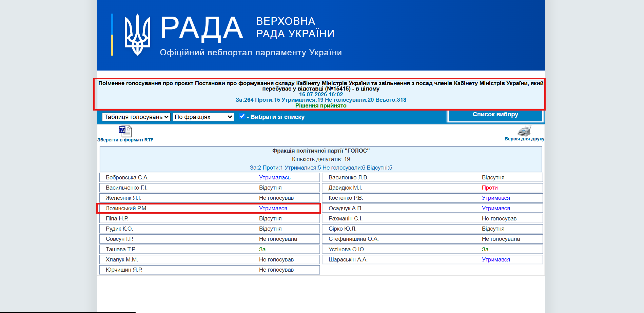Viewport: 644px width, 313px height.
Task: Select deputy name 'Піпа Н.Р.'
Action: point(117,219)
